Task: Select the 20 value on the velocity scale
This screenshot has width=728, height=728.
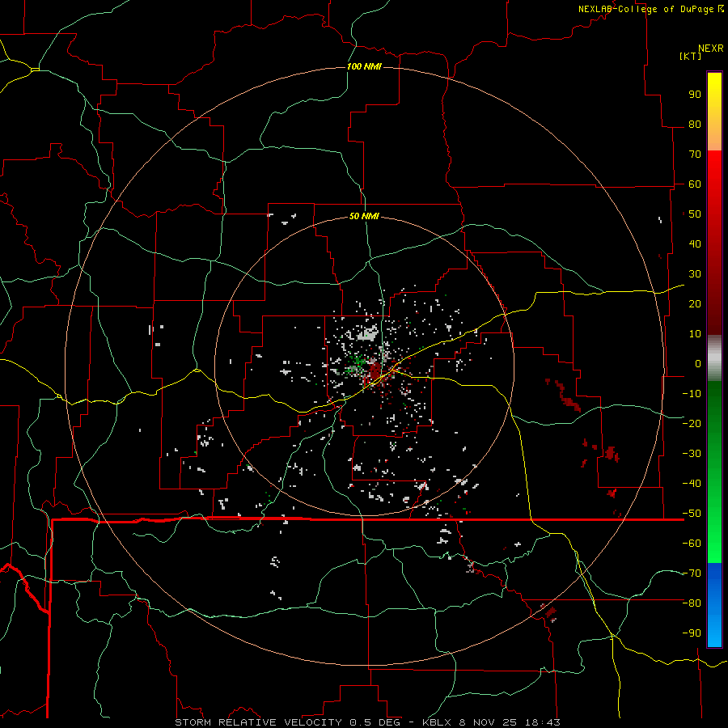Action: [695, 304]
